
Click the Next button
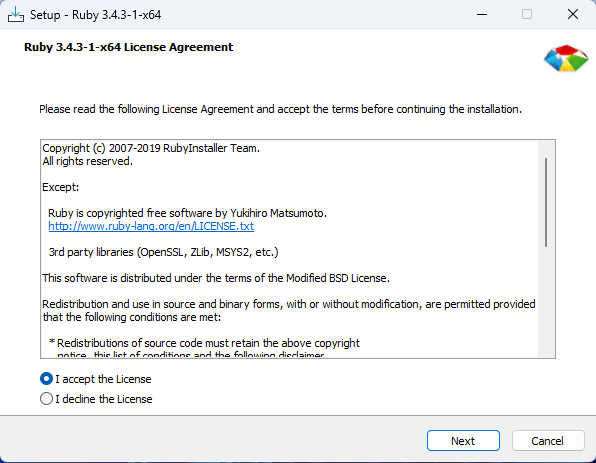(463, 441)
